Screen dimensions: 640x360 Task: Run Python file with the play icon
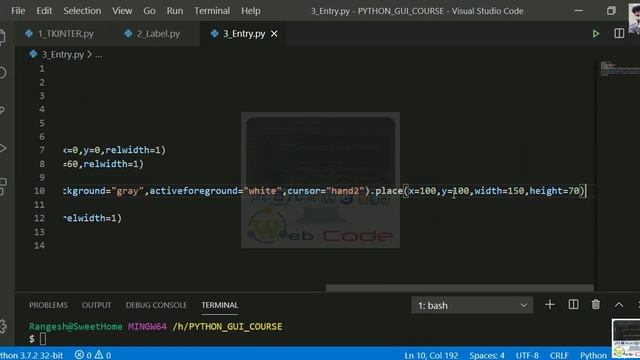coord(596,33)
